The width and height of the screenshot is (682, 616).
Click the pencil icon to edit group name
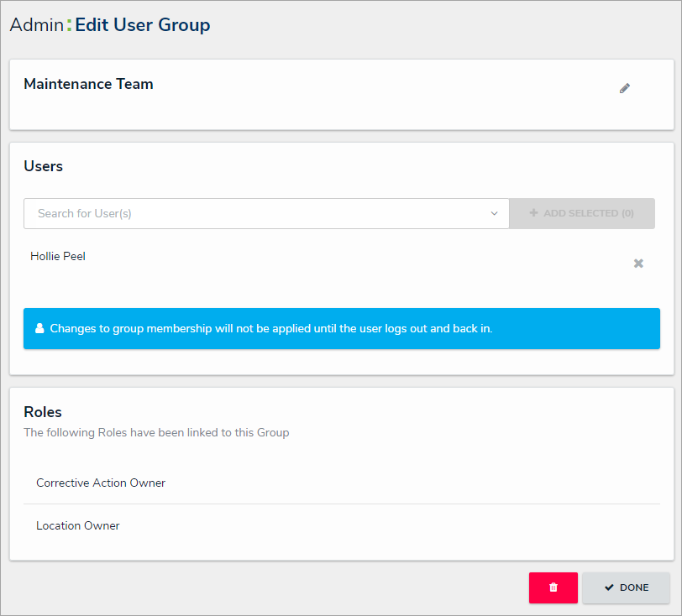tap(625, 88)
